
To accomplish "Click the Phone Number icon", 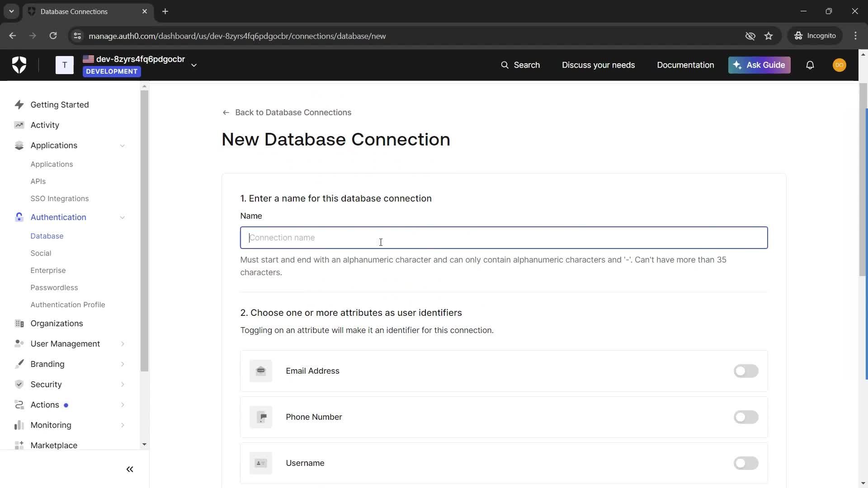I will pyautogui.click(x=261, y=417).
